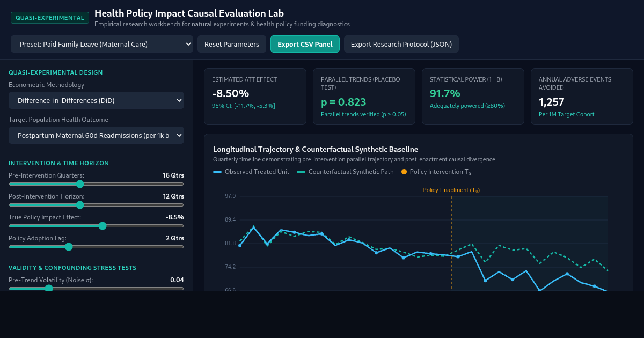Click the Health Policy Impact Causal Evaluation Lab title
This screenshot has height=338, width=644.
[189, 13]
